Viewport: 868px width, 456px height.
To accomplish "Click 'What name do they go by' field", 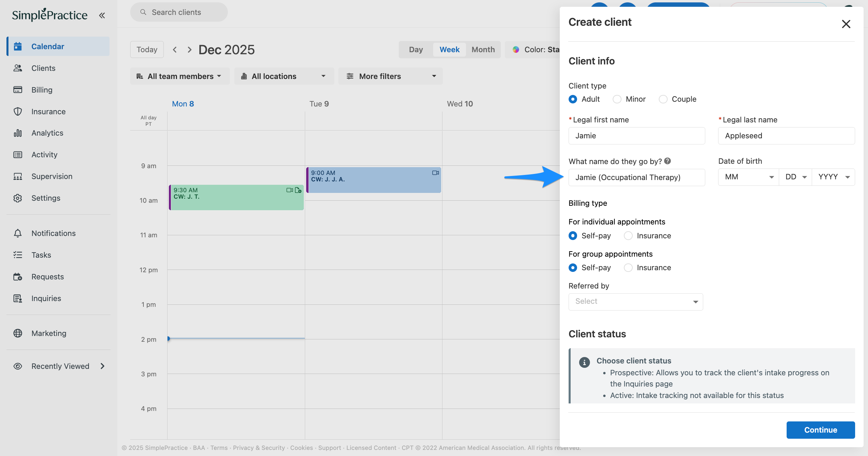I will [x=636, y=177].
